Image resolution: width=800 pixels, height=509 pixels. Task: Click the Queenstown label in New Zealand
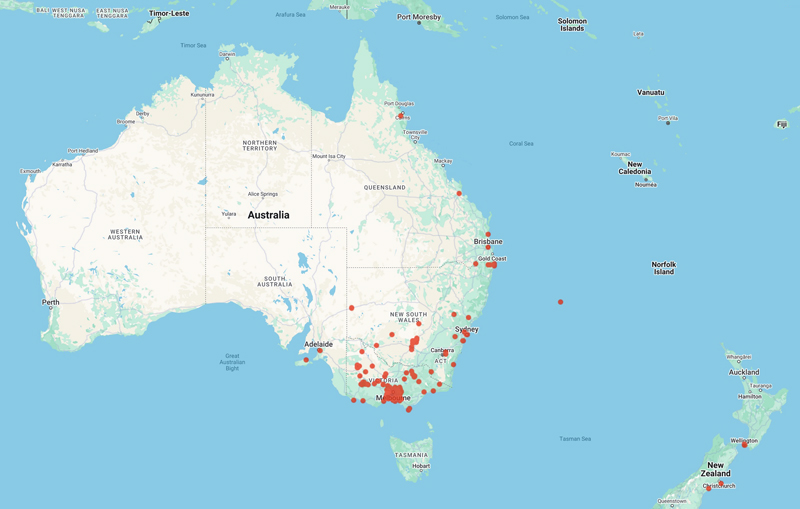point(672,501)
